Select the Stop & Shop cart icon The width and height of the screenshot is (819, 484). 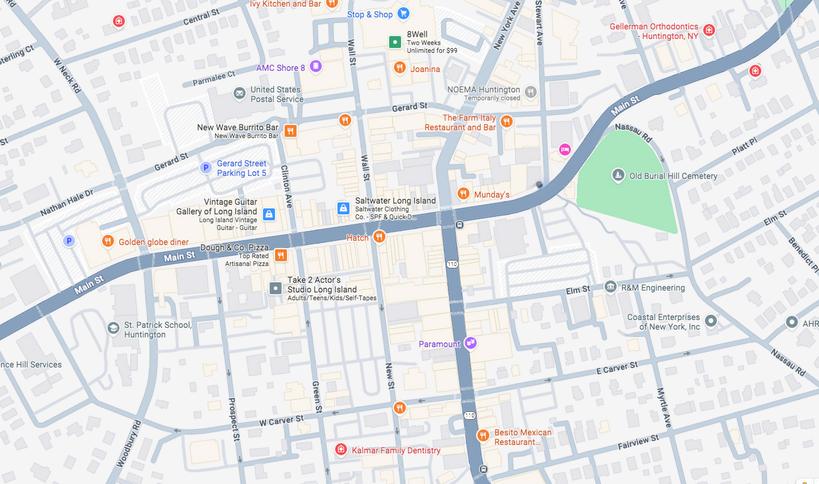pos(403,13)
